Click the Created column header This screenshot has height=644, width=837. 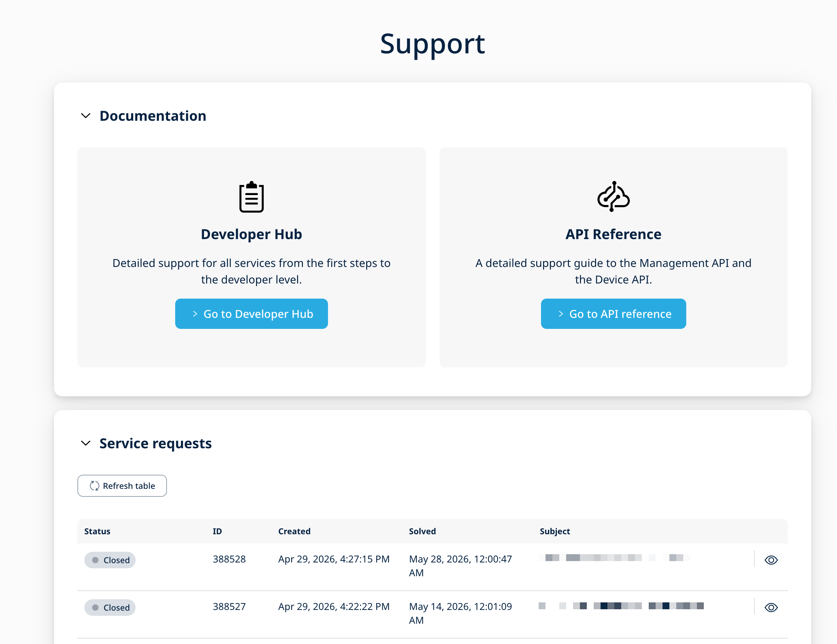pyautogui.click(x=294, y=532)
